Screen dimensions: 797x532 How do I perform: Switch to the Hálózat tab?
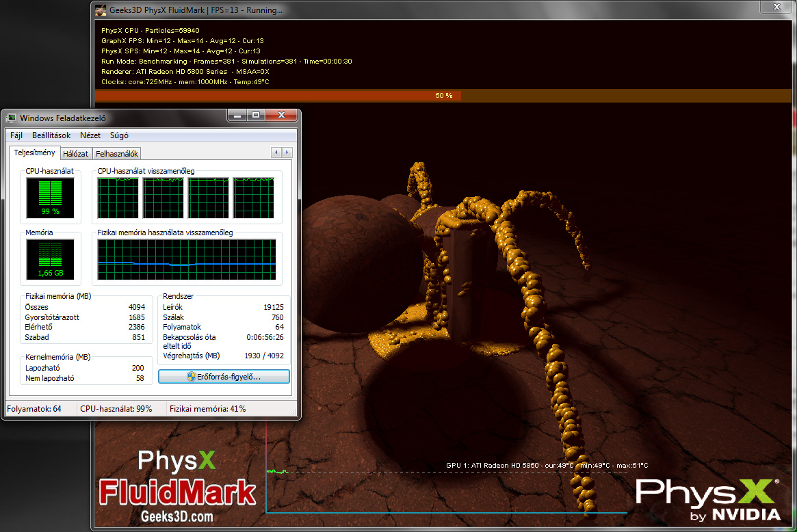76,153
